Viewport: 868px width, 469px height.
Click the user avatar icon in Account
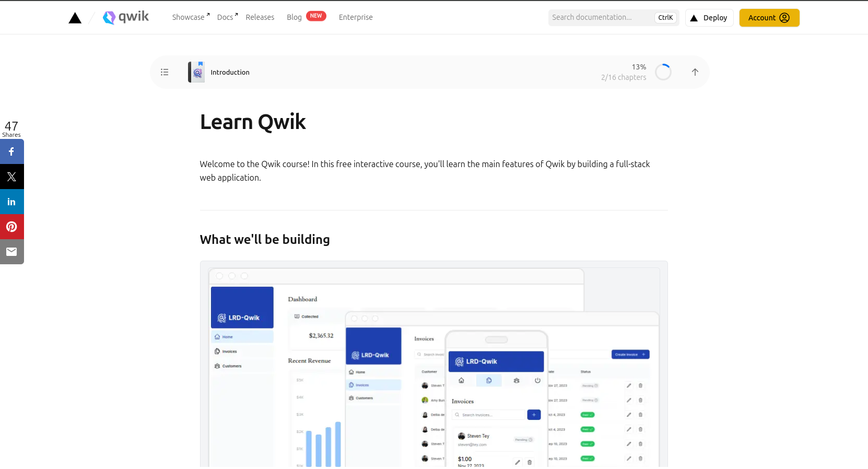point(784,18)
